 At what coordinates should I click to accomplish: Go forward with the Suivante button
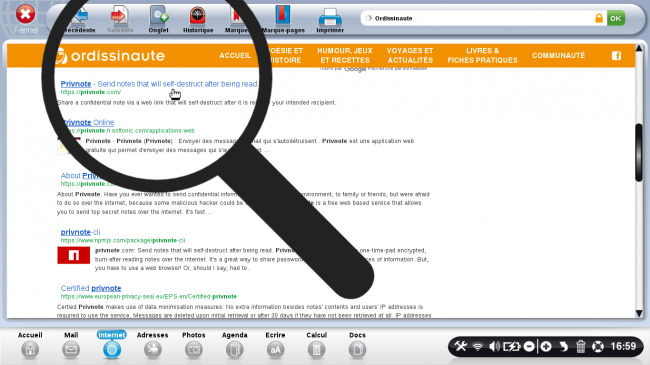coord(120,19)
